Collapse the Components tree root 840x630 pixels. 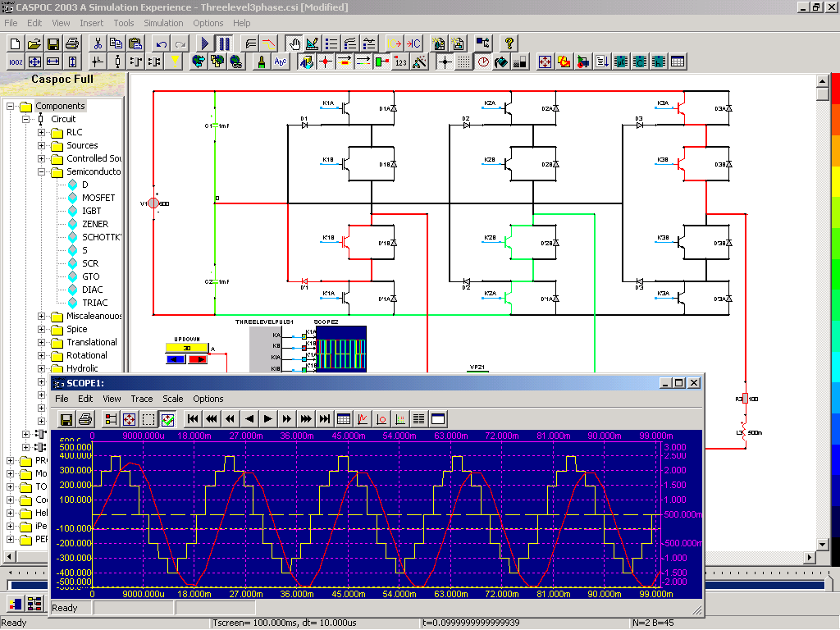[10, 106]
